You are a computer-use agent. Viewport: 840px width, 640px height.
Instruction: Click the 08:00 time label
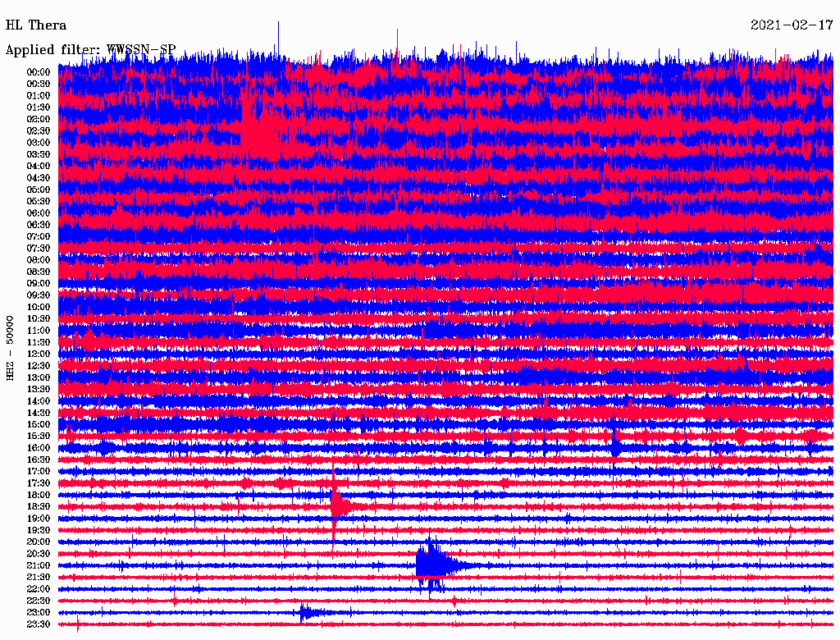[x=39, y=260]
